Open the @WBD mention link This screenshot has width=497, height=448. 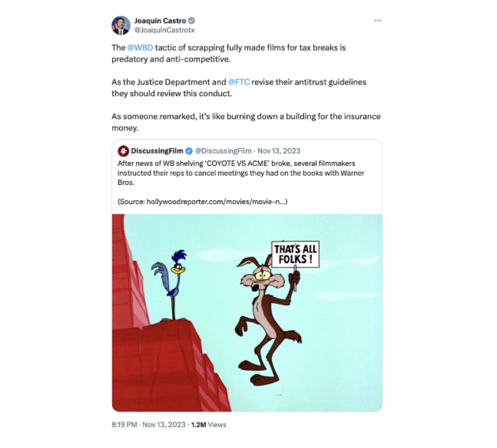(140, 47)
